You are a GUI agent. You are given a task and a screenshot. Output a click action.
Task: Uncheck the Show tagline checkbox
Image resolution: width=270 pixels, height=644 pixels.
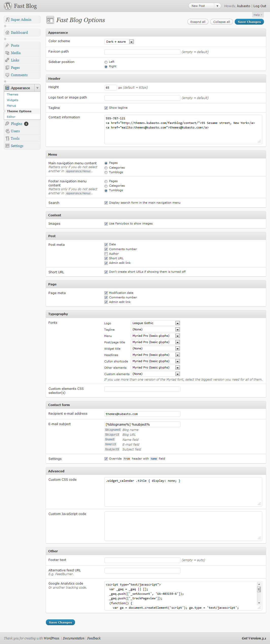(106, 108)
